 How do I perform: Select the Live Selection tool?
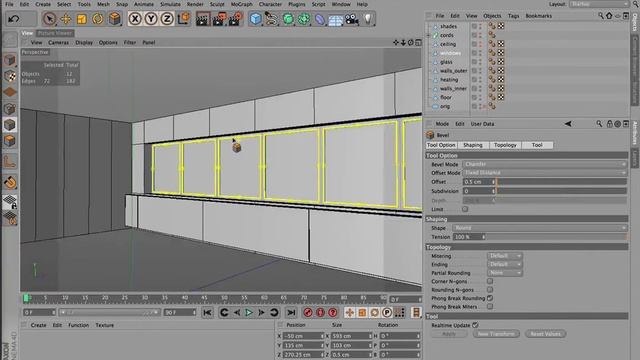pos(49,19)
